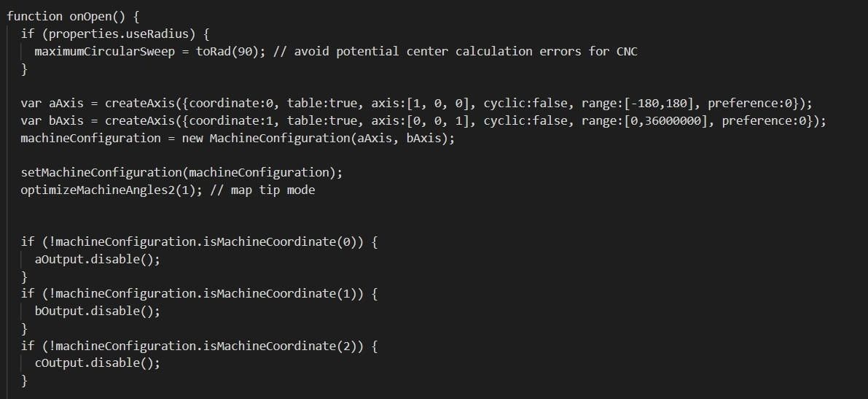This screenshot has height=399, width=868.
Task: Click the setMachineConfiguration function call
Action: pos(98,172)
